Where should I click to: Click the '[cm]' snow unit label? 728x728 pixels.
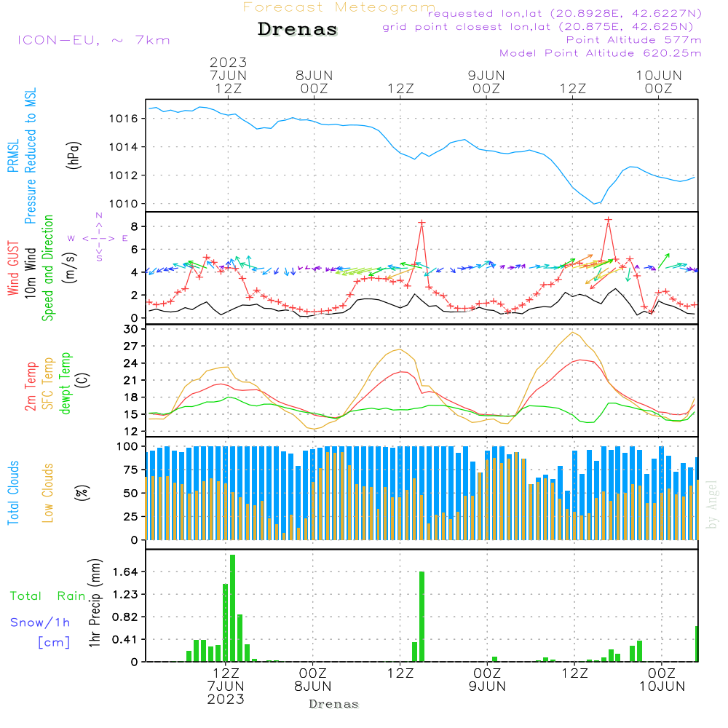[x=54, y=643]
